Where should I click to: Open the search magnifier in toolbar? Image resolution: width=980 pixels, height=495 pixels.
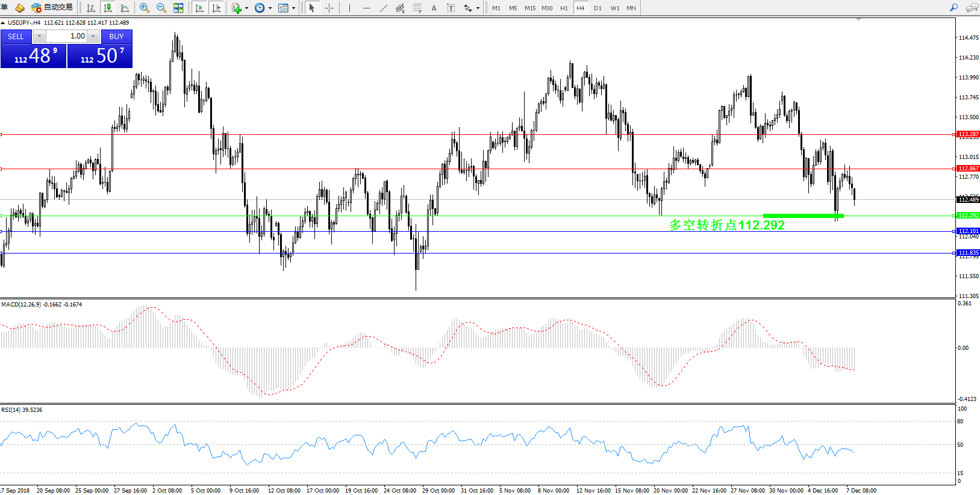point(953,8)
